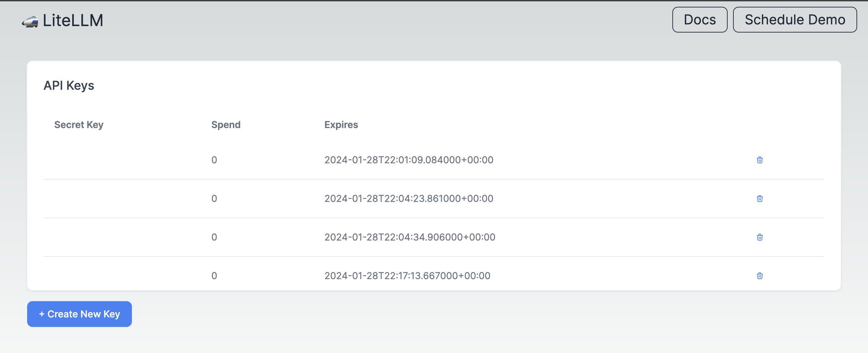Delete the key expiring at 22:04:23
Image resolution: width=868 pixels, height=353 pixels.
[759, 199]
